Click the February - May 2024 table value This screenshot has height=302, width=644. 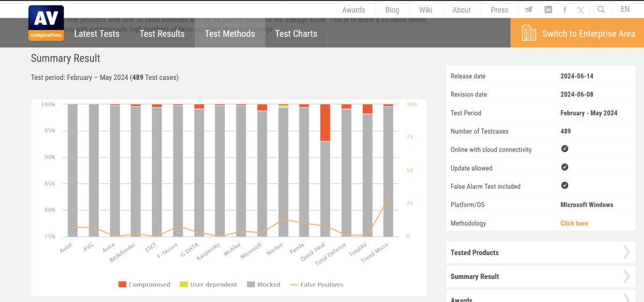point(589,113)
